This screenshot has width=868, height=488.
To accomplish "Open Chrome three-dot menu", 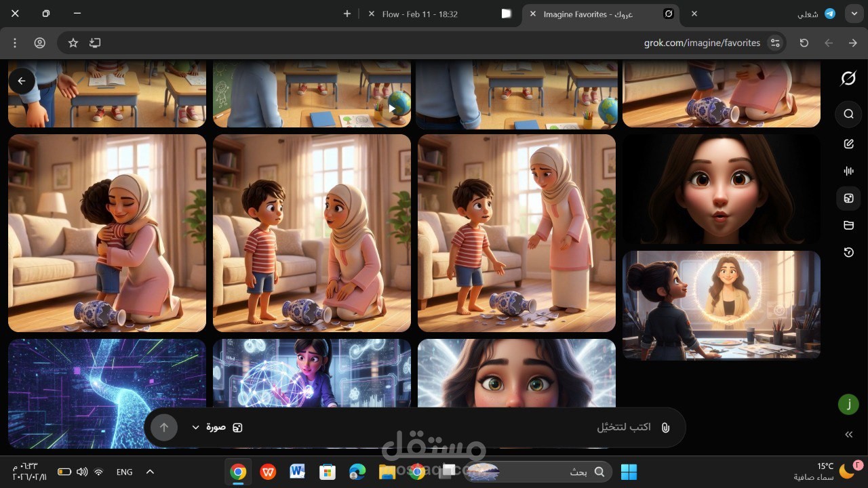I will tap(15, 43).
